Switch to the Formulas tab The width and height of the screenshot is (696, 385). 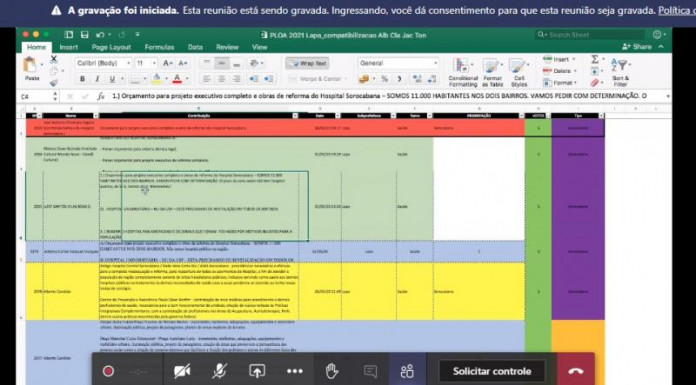pyautogui.click(x=159, y=47)
